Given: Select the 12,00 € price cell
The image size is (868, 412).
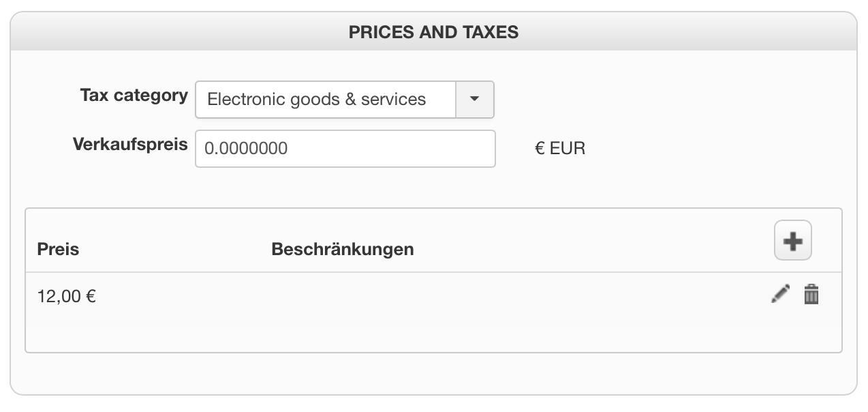Looking at the screenshot, I should 67,297.
